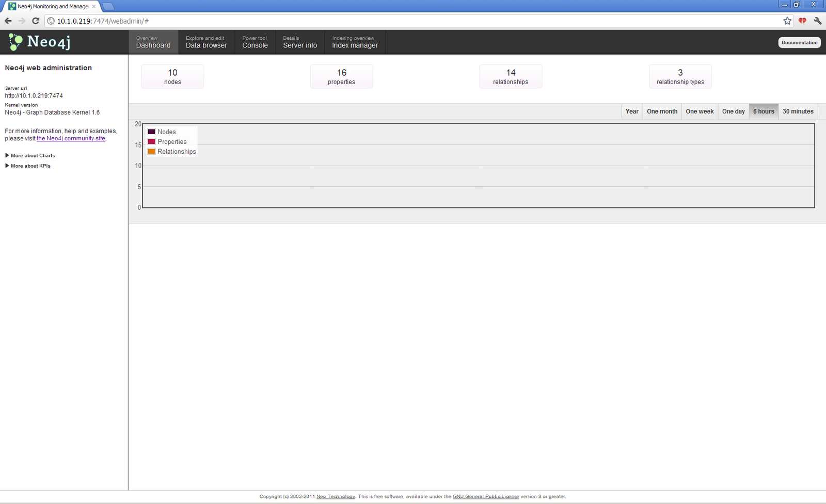Switch to the Data browser tab

click(206, 42)
